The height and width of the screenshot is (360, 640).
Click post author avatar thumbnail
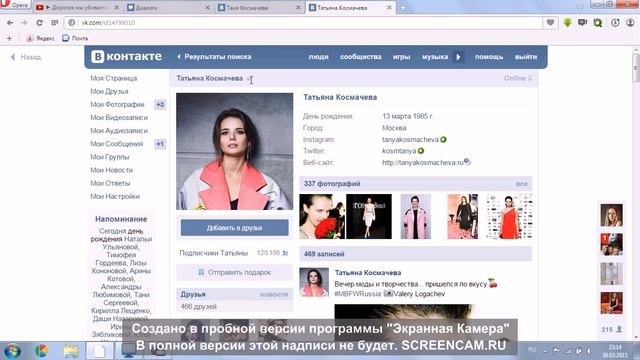pos(314,282)
